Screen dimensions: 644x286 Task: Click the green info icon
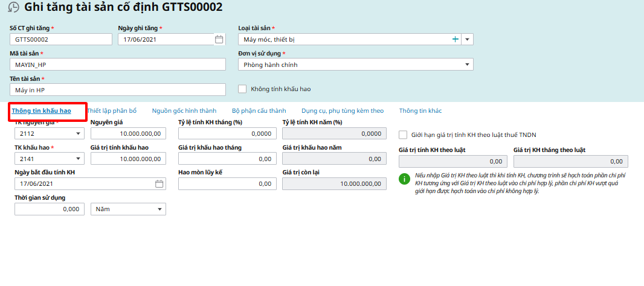pyautogui.click(x=405, y=179)
